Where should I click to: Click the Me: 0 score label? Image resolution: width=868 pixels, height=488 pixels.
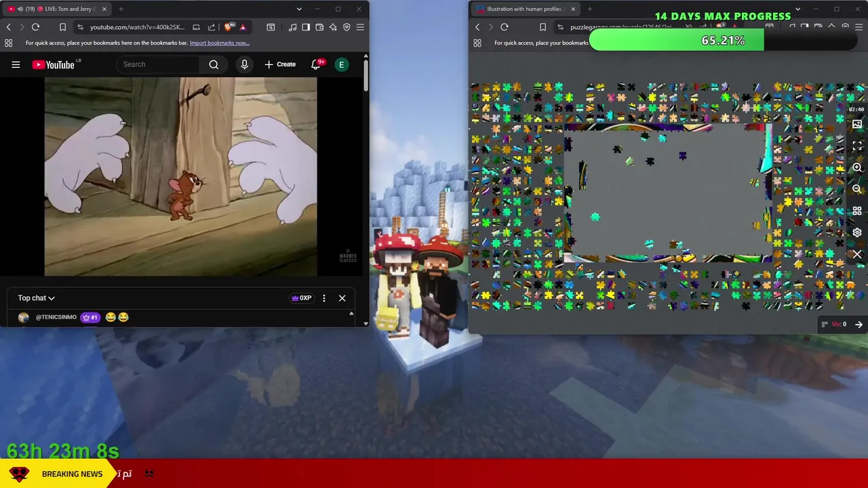(x=839, y=325)
